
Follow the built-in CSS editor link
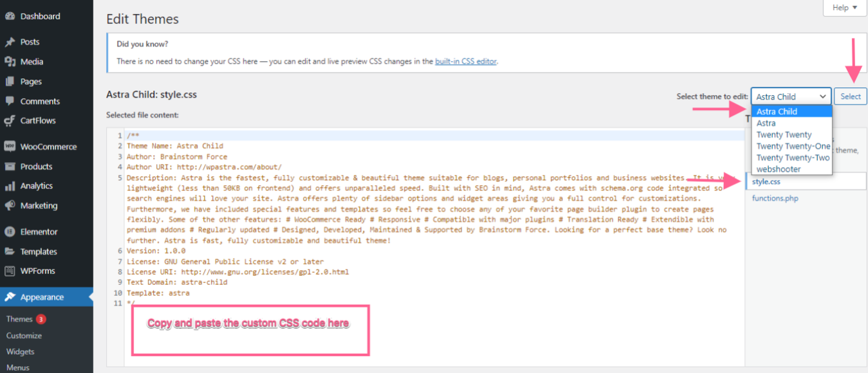pos(466,61)
